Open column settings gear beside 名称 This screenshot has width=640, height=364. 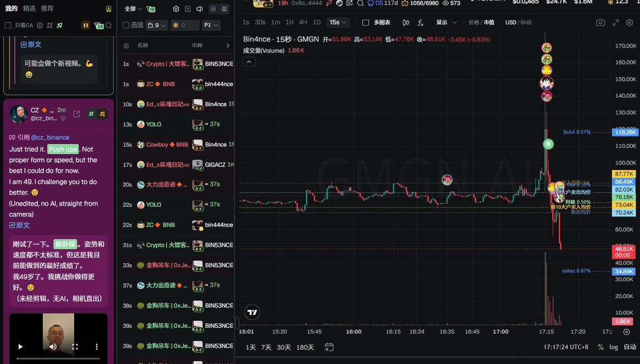pyautogui.click(x=126, y=46)
